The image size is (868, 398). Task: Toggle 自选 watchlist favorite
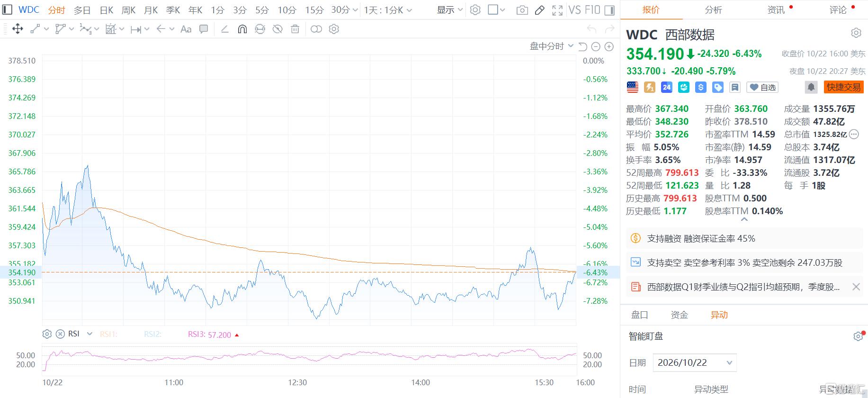click(x=762, y=87)
